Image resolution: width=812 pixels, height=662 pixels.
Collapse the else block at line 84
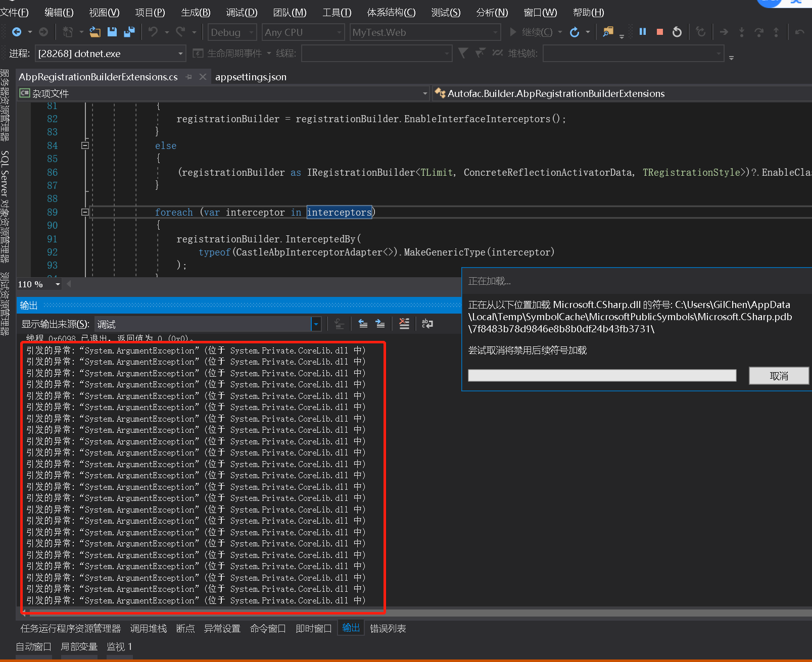[x=85, y=145]
